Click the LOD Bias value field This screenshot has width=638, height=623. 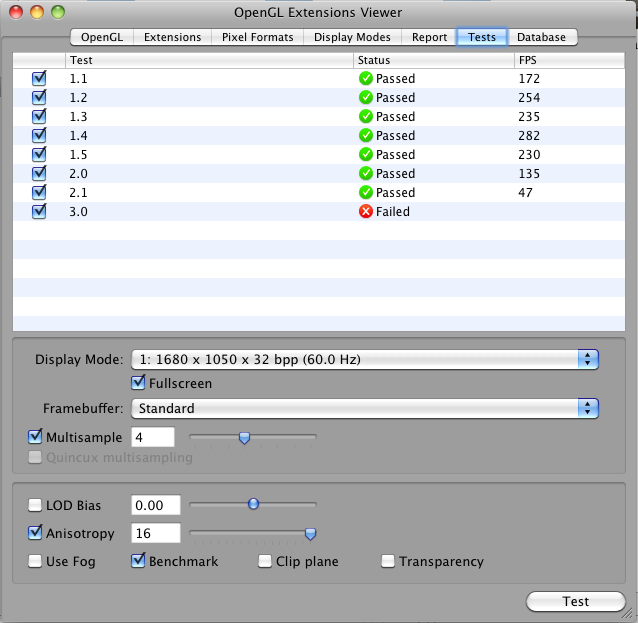pos(156,505)
